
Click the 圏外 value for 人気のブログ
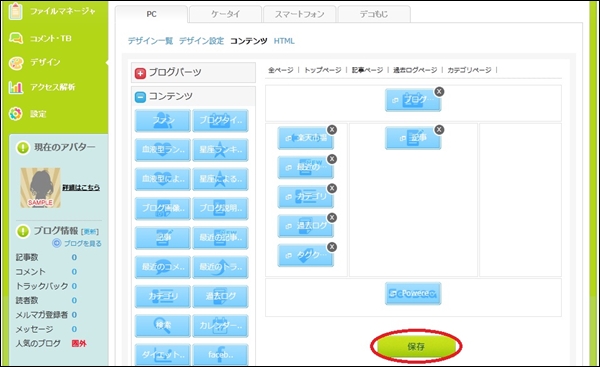coord(79,344)
